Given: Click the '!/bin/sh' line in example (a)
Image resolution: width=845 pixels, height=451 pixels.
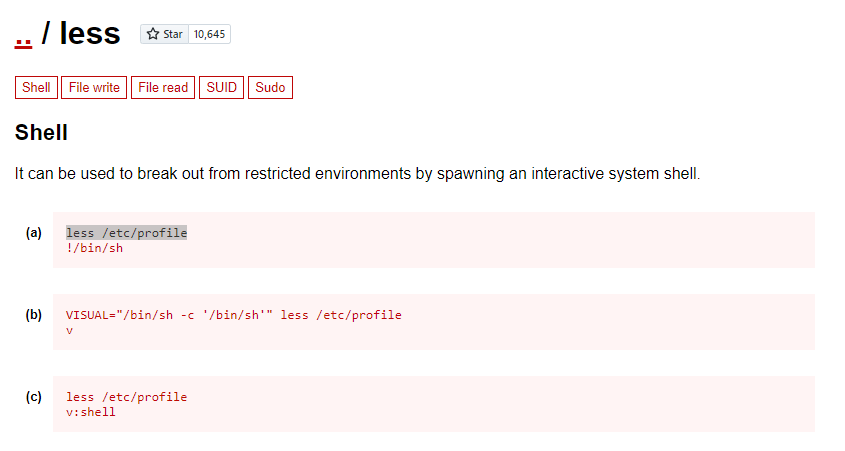Looking at the screenshot, I should tap(94, 248).
